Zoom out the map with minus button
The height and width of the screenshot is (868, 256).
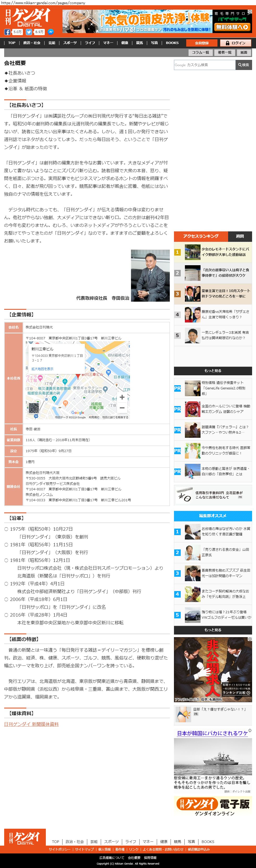tap(122, 408)
